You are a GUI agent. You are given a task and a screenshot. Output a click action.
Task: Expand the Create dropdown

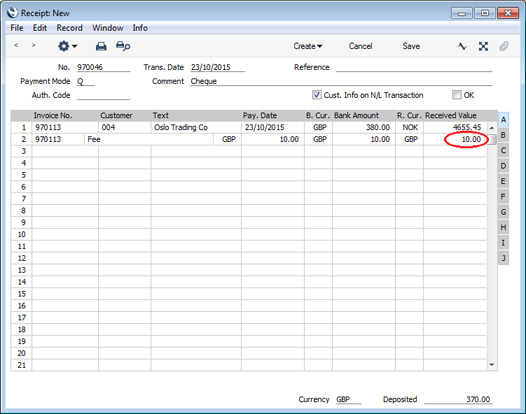[x=308, y=46]
